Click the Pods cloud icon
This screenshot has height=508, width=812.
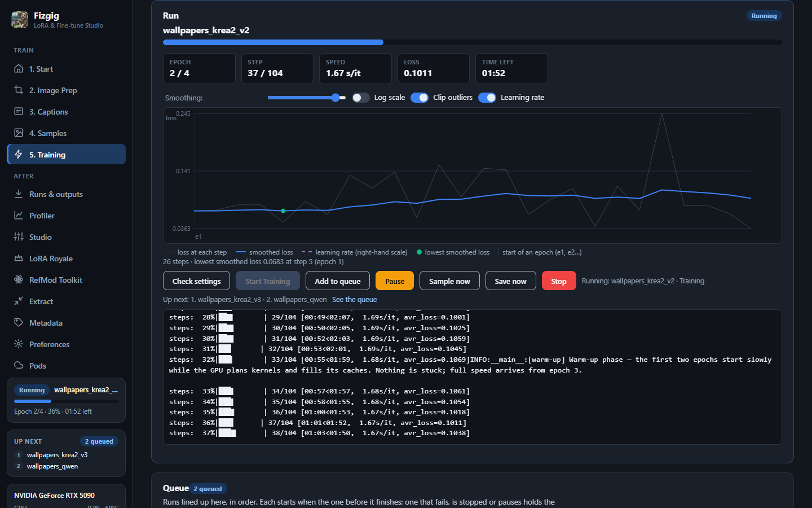coord(19,366)
